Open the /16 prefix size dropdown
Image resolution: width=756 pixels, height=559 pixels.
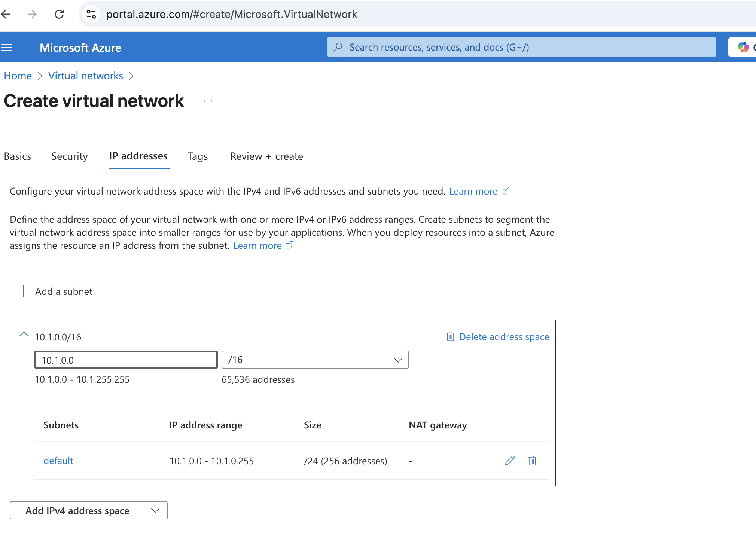(315, 360)
